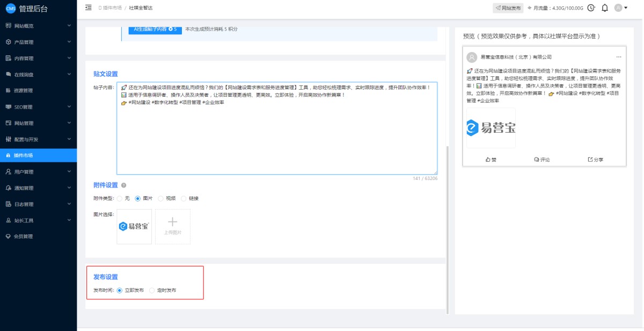Click inside the 帖子内容 text area
Image resolution: width=644 pixels, height=331 pixels.
pos(277,128)
